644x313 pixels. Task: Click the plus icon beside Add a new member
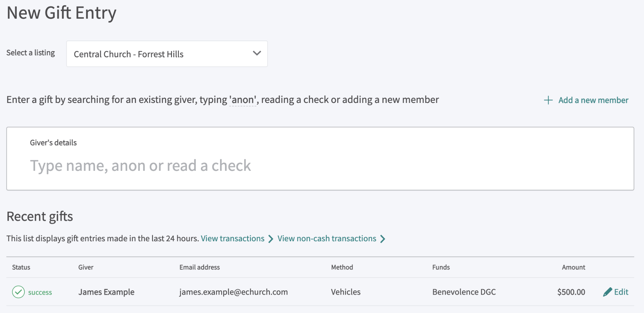548,100
